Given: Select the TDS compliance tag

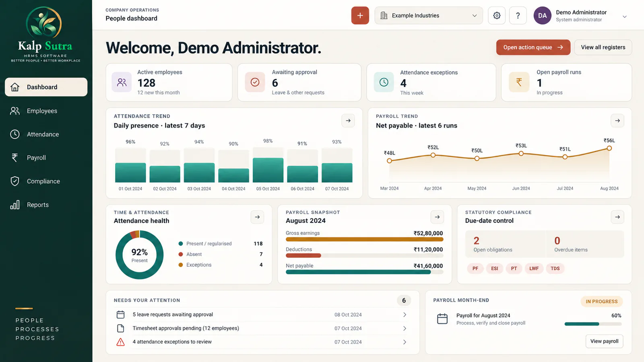Looking at the screenshot, I should point(555,268).
